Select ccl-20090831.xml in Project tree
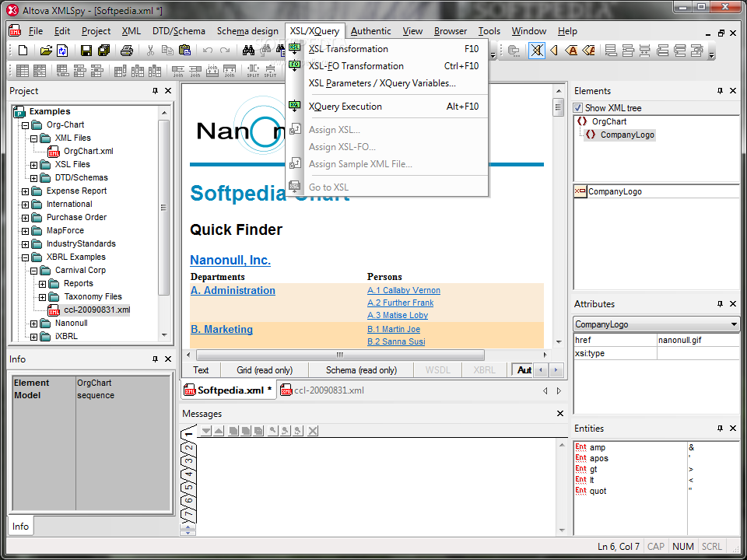 96,310
